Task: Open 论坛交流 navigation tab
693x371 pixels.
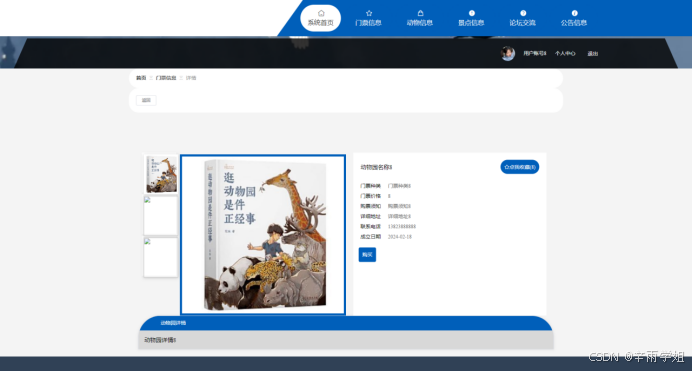Action: pos(522,23)
